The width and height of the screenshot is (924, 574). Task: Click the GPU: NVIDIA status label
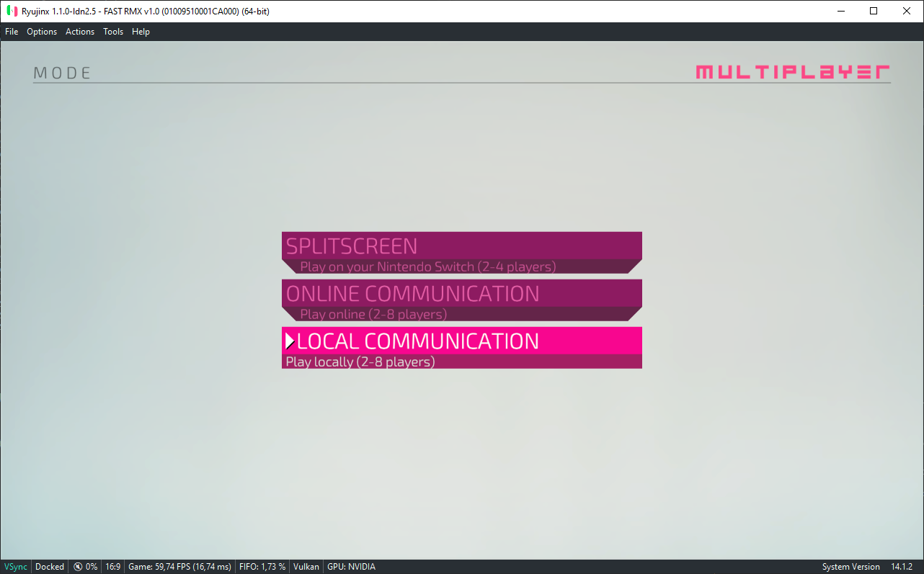click(351, 567)
